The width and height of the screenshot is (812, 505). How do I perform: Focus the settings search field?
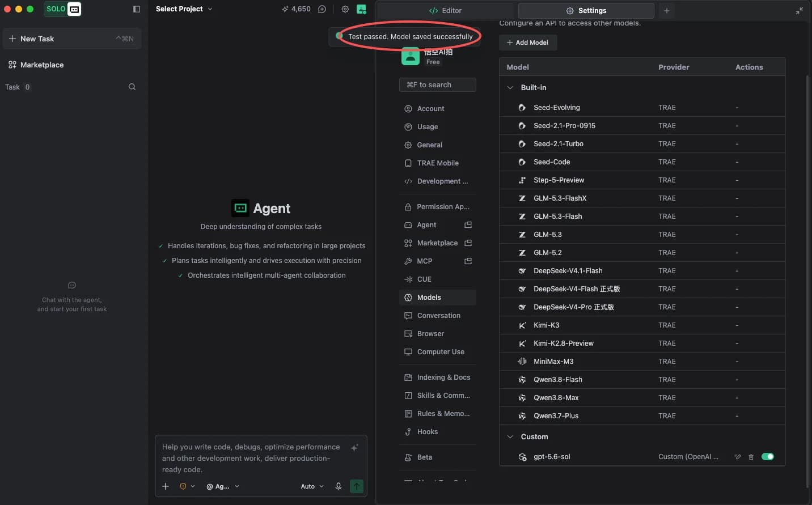438,85
